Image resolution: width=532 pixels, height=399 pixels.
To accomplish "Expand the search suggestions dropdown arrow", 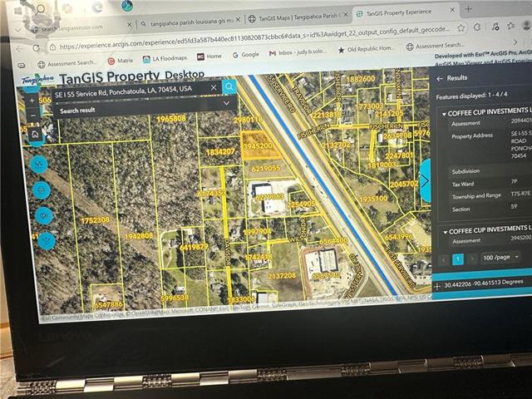I will pyautogui.click(x=227, y=103).
